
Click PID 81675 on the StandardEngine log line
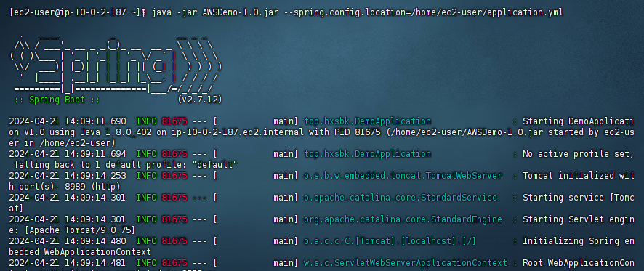[x=174, y=219]
